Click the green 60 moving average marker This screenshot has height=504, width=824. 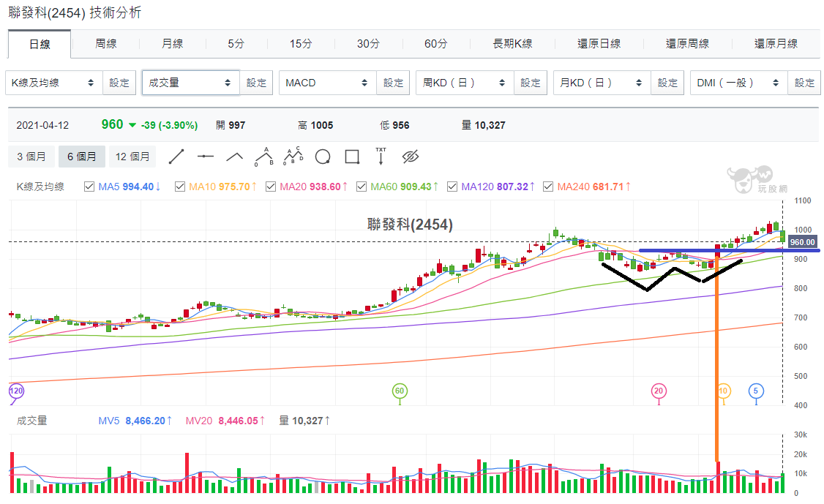tap(400, 391)
